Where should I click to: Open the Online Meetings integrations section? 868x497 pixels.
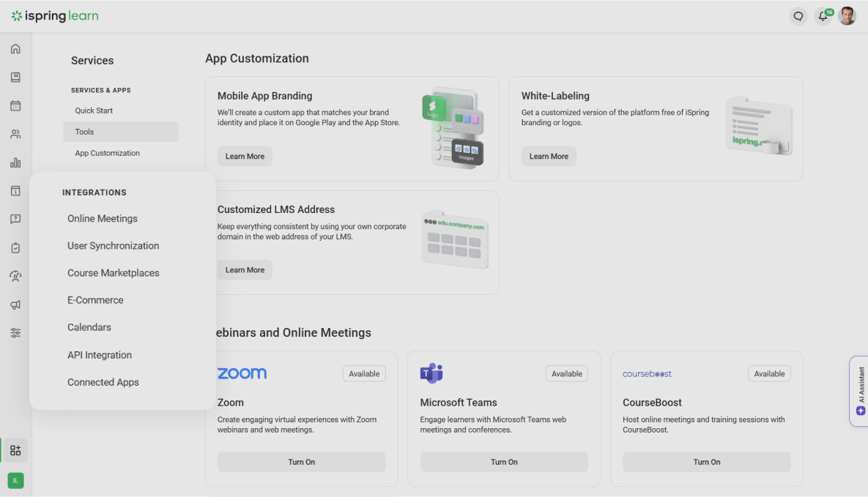[102, 218]
